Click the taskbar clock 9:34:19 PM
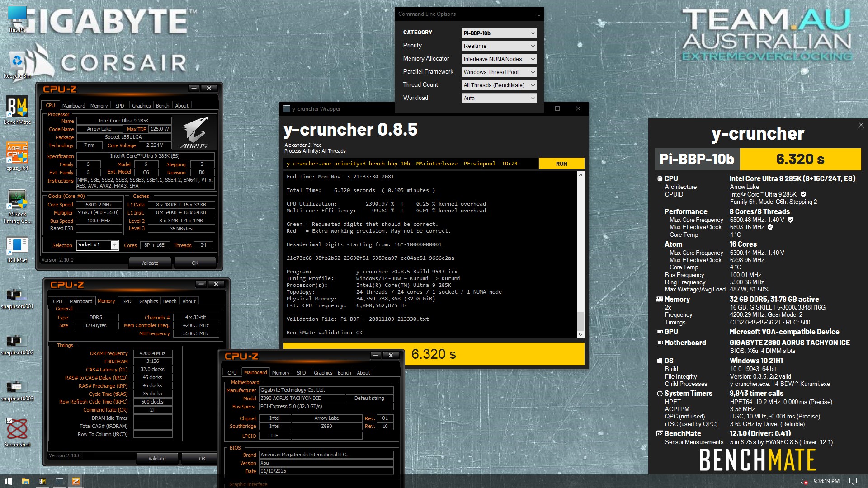Viewport: 868px width, 488px height. pyautogui.click(x=826, y=481)
